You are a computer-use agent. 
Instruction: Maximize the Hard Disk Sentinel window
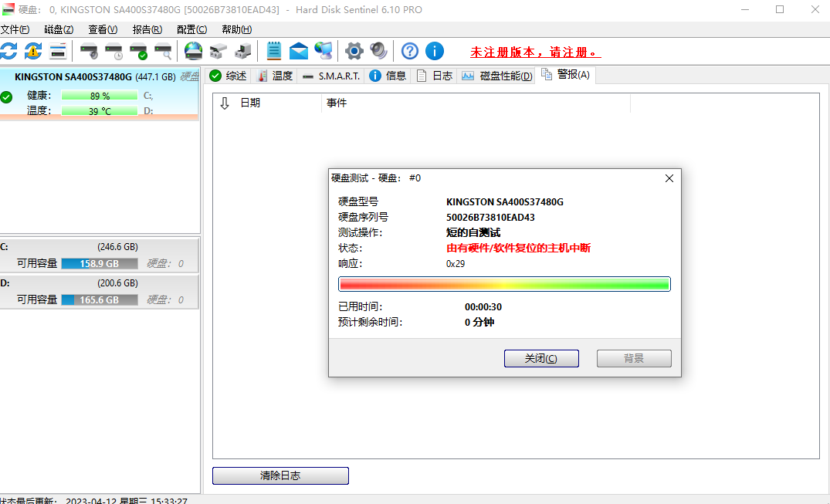click(780, 9)
